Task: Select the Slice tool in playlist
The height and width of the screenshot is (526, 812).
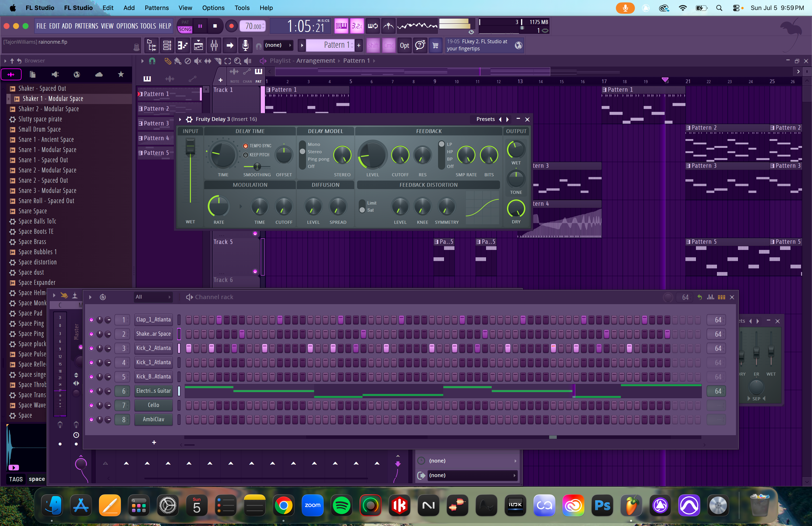Action: click(x=218, y=61)
